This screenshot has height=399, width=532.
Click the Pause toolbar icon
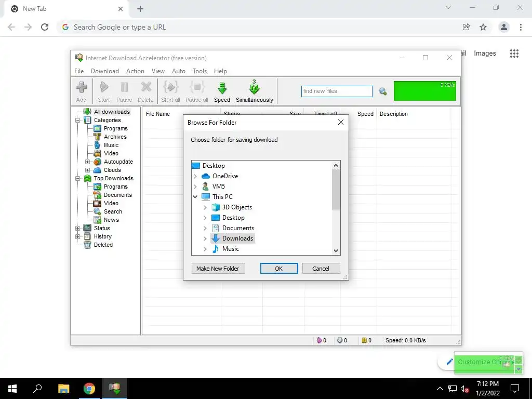(124, 91)
